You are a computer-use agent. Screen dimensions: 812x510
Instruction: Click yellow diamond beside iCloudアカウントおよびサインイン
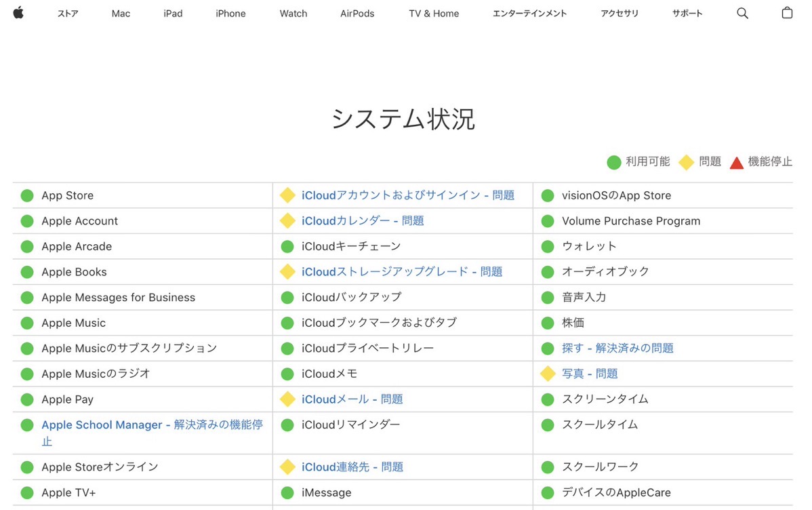[287, 195]
